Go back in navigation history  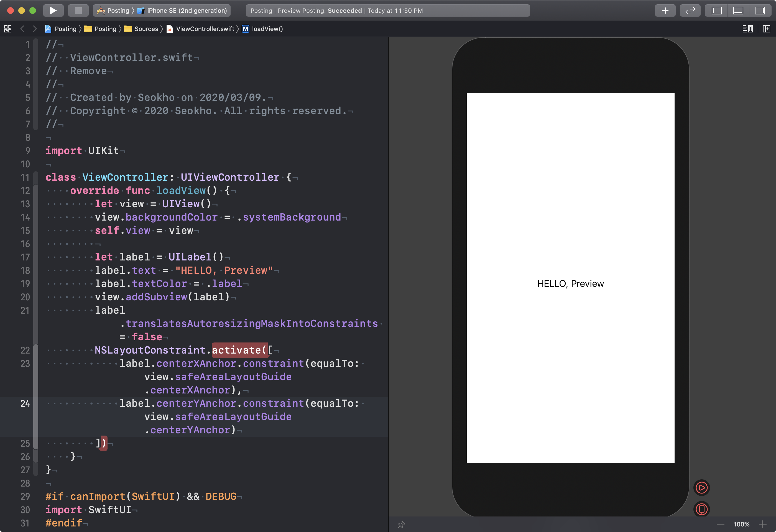pos(22,29)
